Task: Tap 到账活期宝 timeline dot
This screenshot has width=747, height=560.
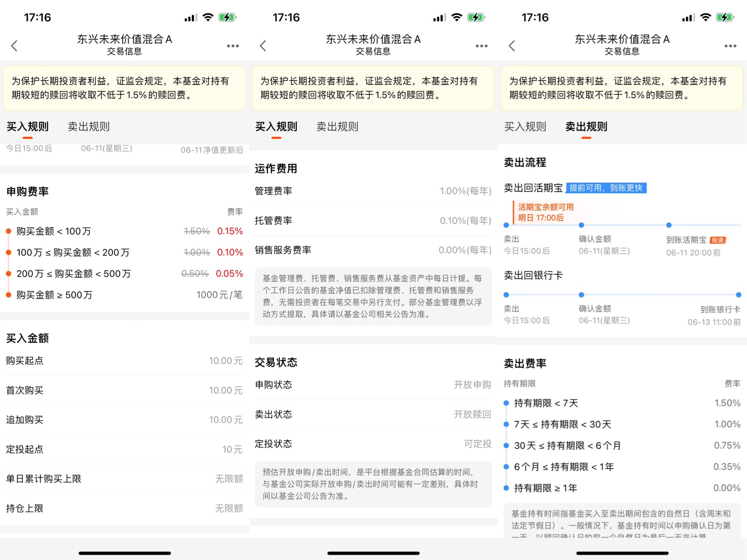Action: point(669,225)
